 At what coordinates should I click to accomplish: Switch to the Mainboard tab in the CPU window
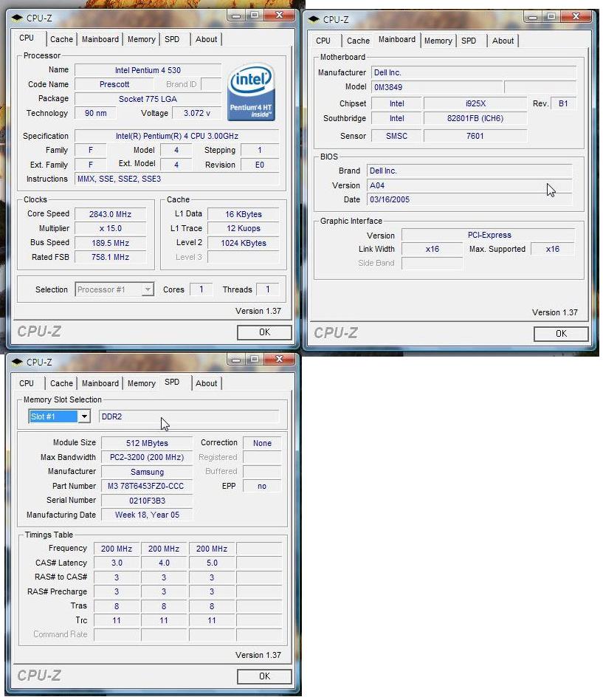(x=100, y=39)
